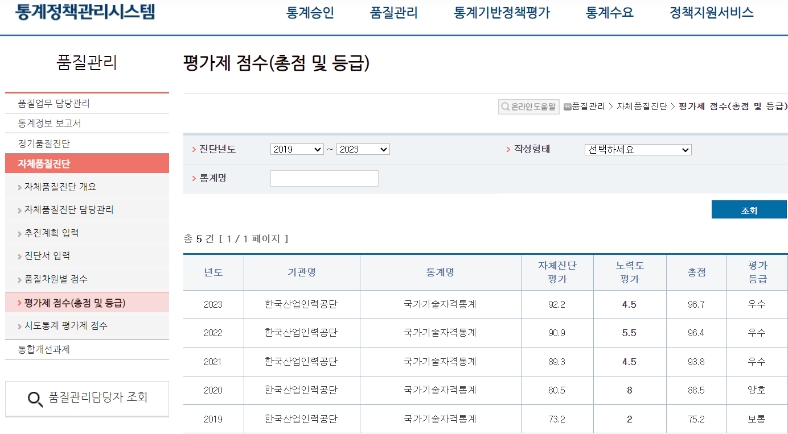Open the 정책지원서비스 top menu
The width and height of the screenshot is (788, 434).
point(711,13)
